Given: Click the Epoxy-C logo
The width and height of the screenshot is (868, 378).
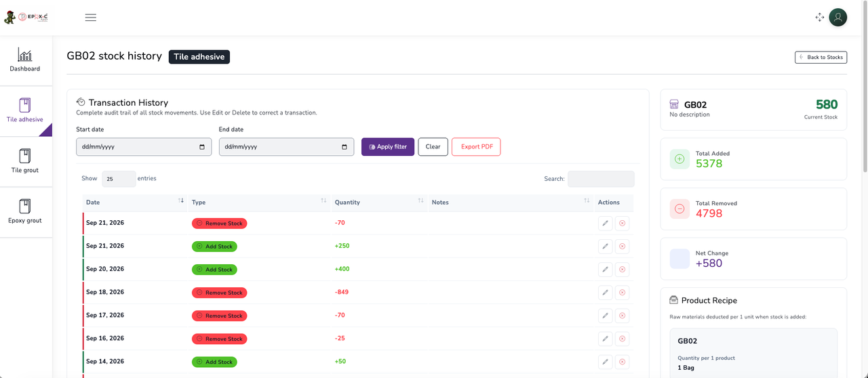Looking at the screenshot, I should pos(26,18).
